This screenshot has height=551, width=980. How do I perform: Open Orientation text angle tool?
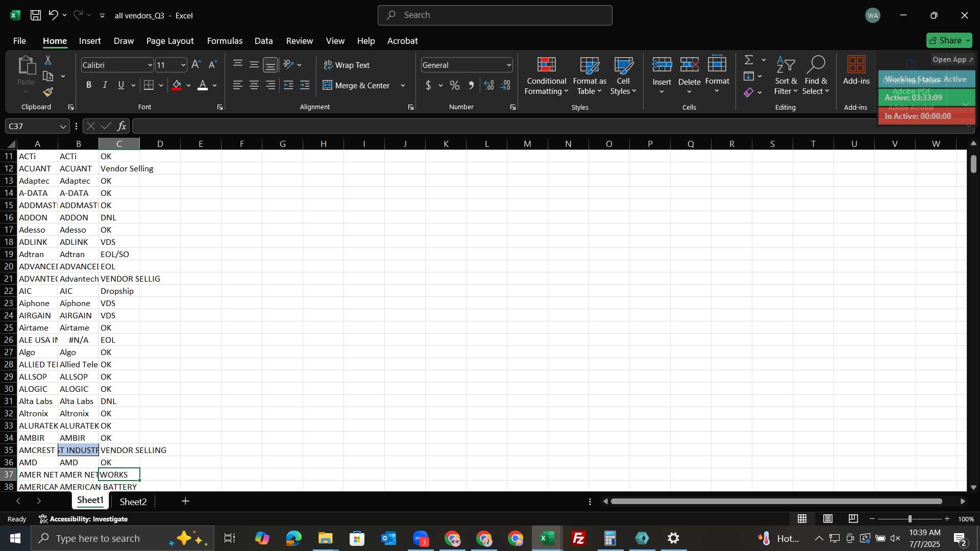[x=288, y=65]
